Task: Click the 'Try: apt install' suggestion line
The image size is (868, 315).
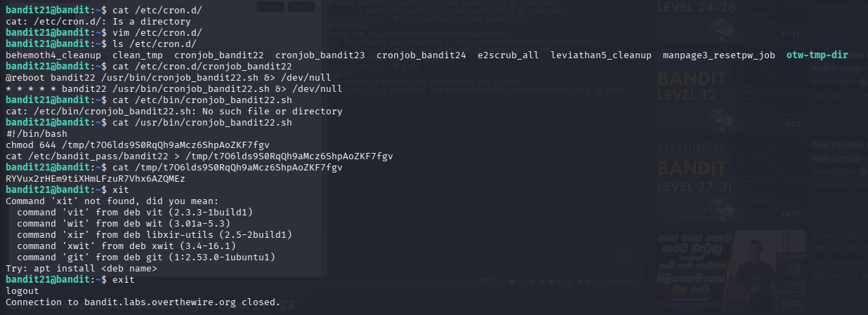Action: (x=81, y=269)
